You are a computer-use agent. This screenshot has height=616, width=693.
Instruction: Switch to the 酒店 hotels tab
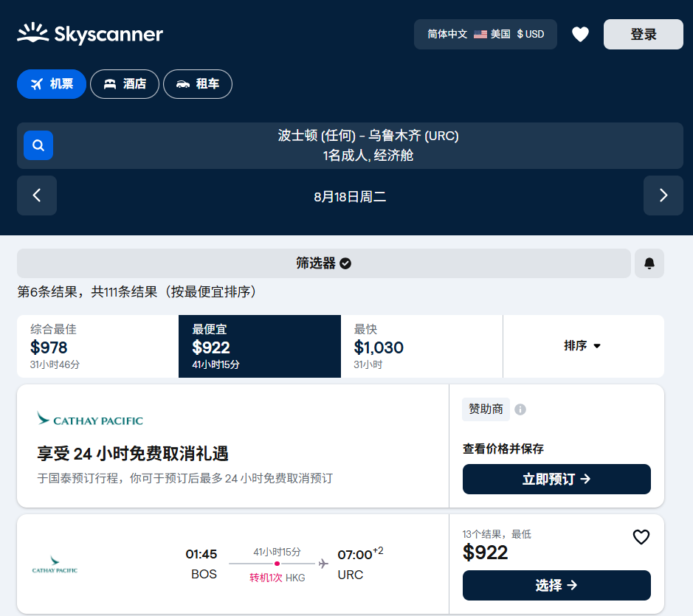point(125,84)
